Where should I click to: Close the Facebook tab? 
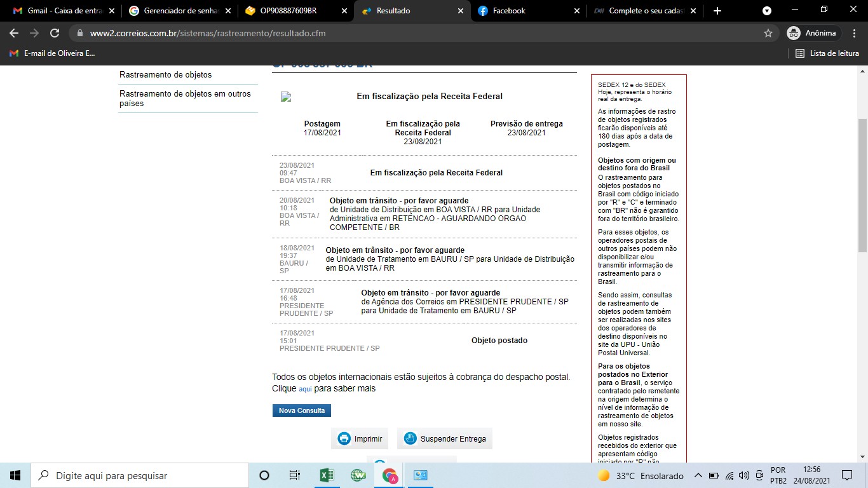click(576, 11)
